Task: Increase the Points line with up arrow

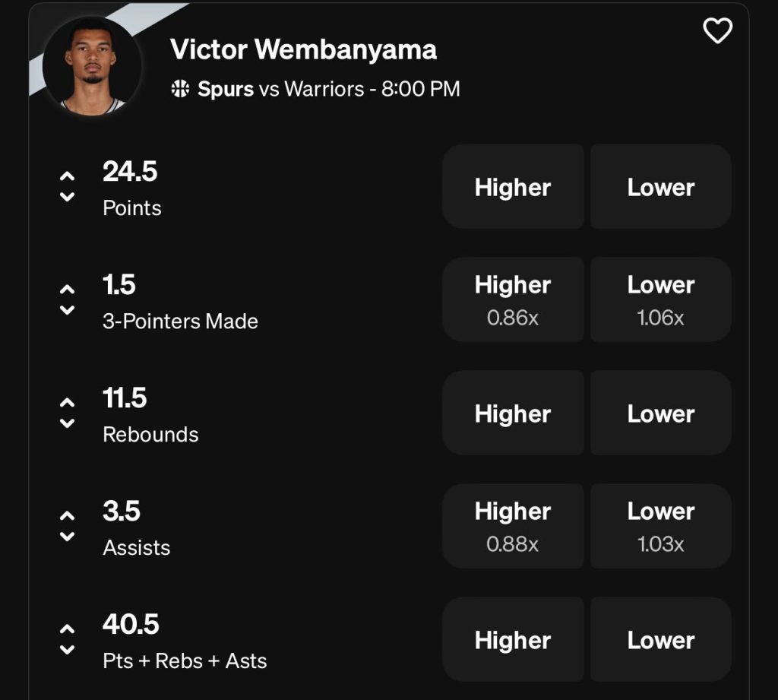Action: pyautogui.click(x=68, y=176)
